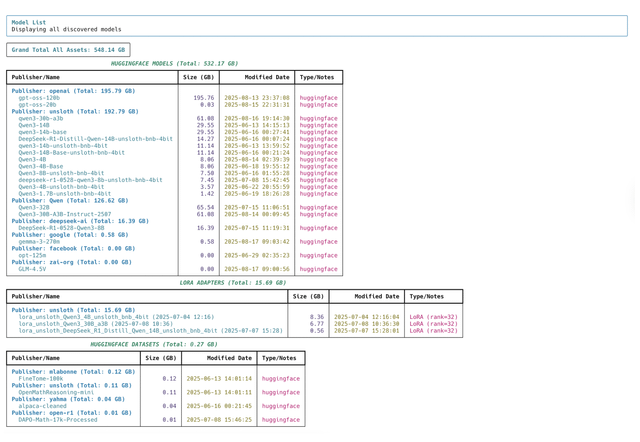Click 'Publisher: unsloth (Total: 15.69 GB)'

coord(73,310)
